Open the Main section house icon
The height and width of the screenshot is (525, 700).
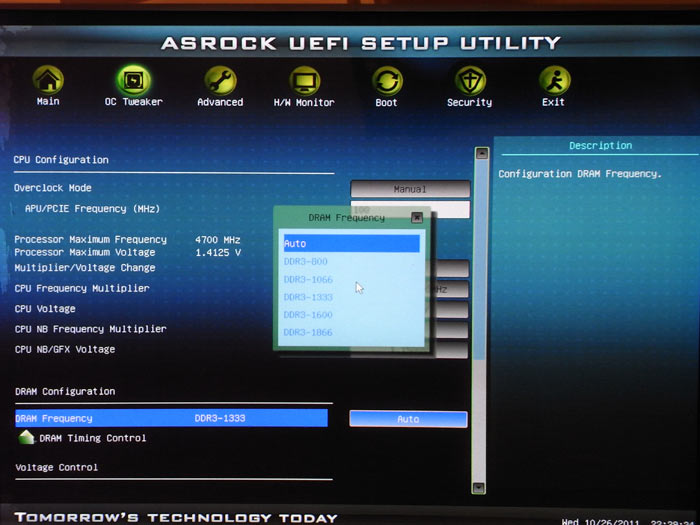pyautogui.click(x=48, y=80)
